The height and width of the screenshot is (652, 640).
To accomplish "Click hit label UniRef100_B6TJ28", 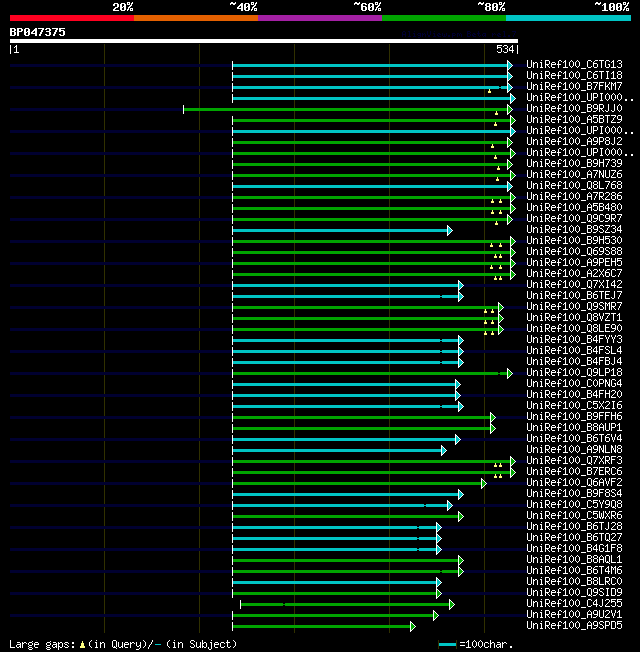I will (574, 526).
